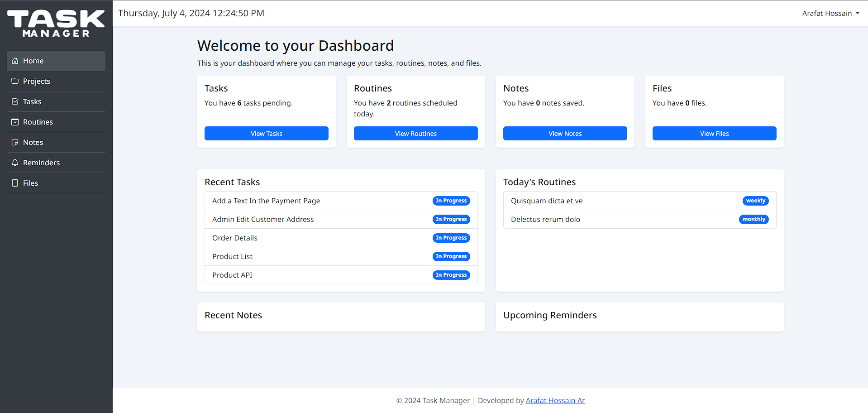Select the Home icon in the sidebar
868x413 pixels.
pyautogui.click(x=15, y=61)
